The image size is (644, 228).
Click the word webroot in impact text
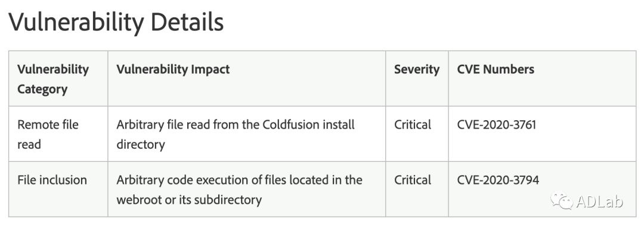[139, 200]
